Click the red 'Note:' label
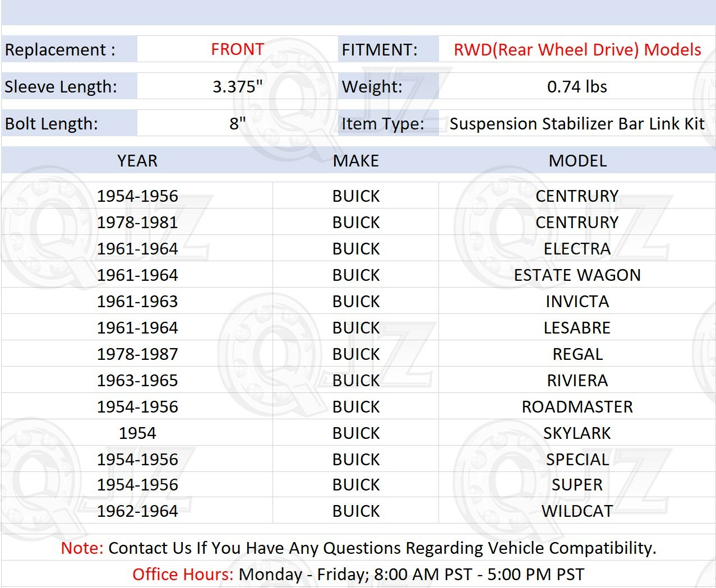The width and height of the screenshot is (716, 588). click(x=82, y=548)
